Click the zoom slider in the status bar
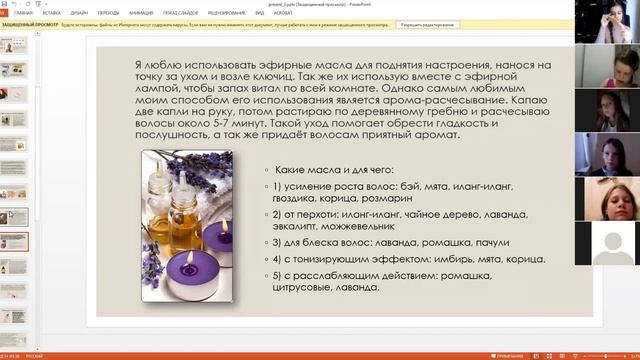 tap(605, 356)
